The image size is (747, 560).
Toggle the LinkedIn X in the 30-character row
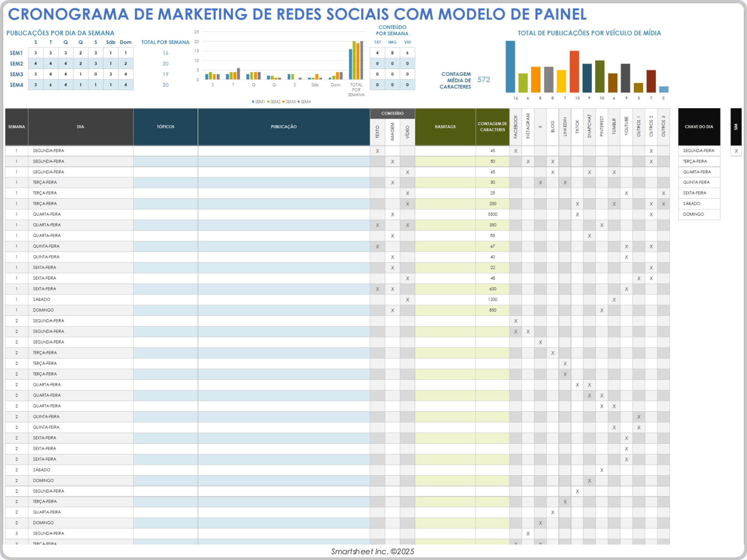click(565, 182)
